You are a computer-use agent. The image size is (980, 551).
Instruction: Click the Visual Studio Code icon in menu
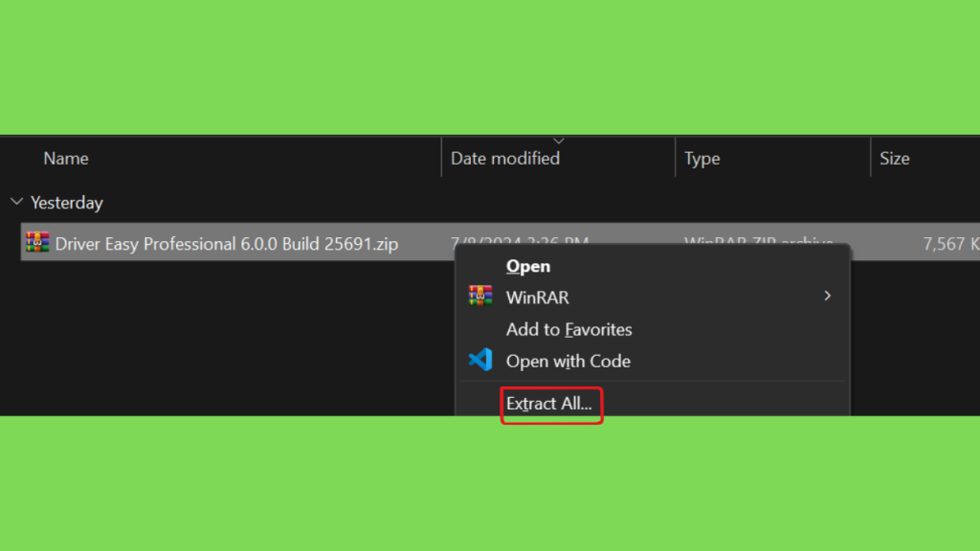480,360
